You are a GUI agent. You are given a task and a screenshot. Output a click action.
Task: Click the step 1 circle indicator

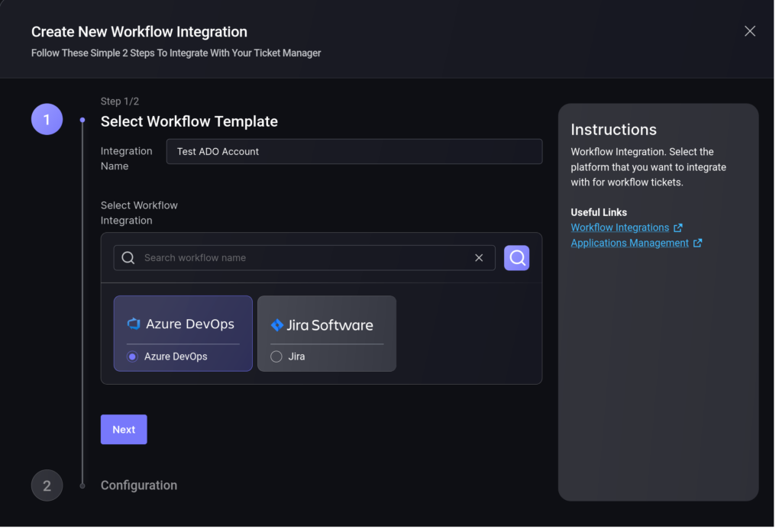pos(47,119)
